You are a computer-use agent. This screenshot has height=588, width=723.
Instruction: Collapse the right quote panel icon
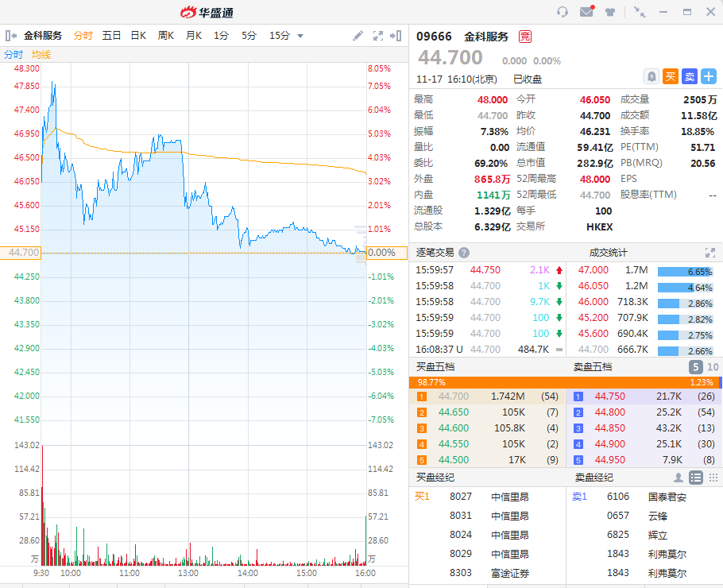[x=396, y=36]
